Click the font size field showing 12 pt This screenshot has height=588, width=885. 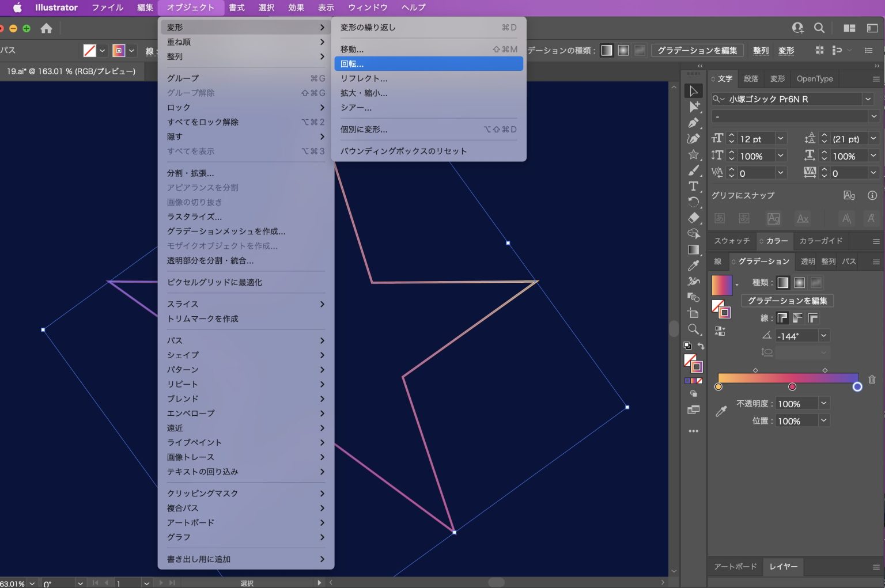(x=756, y=139)
